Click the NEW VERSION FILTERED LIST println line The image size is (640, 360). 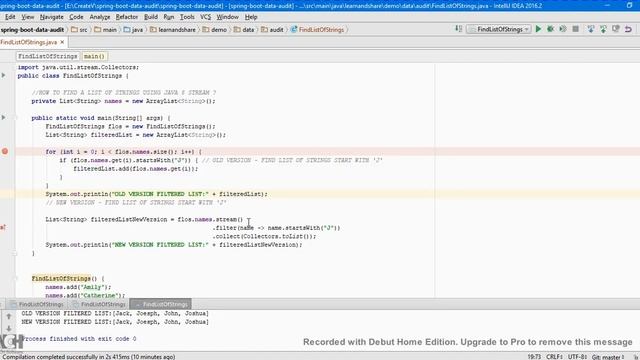pyautogui.click(x=174, y=244)
